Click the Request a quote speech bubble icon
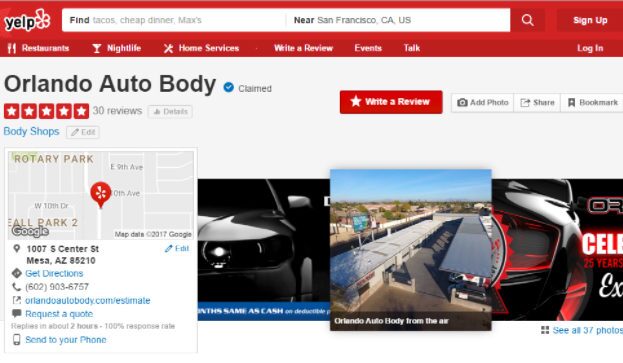Viewport: 623px width, 363px height. tap(16, 313)
